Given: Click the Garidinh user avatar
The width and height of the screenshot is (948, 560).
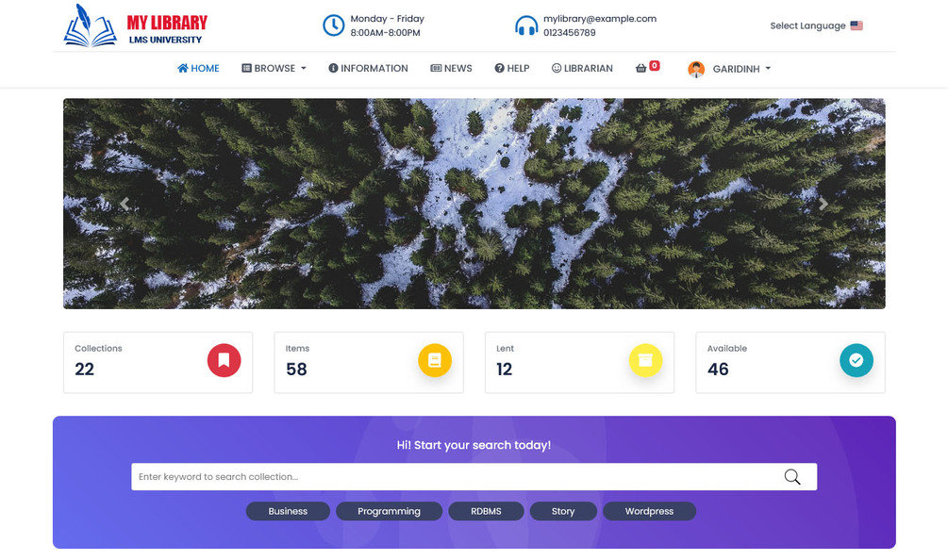Looking at the screenshot, I should (696, 69).
